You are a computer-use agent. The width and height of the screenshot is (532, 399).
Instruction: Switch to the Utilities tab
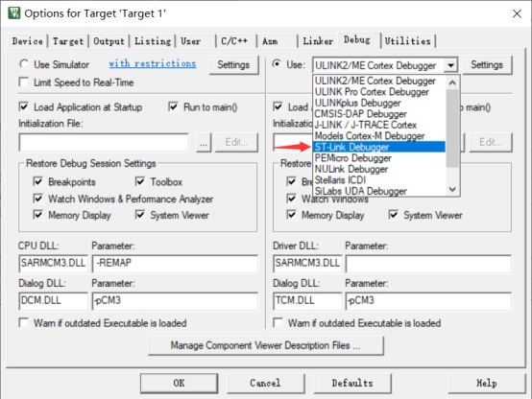click(407, 41)
